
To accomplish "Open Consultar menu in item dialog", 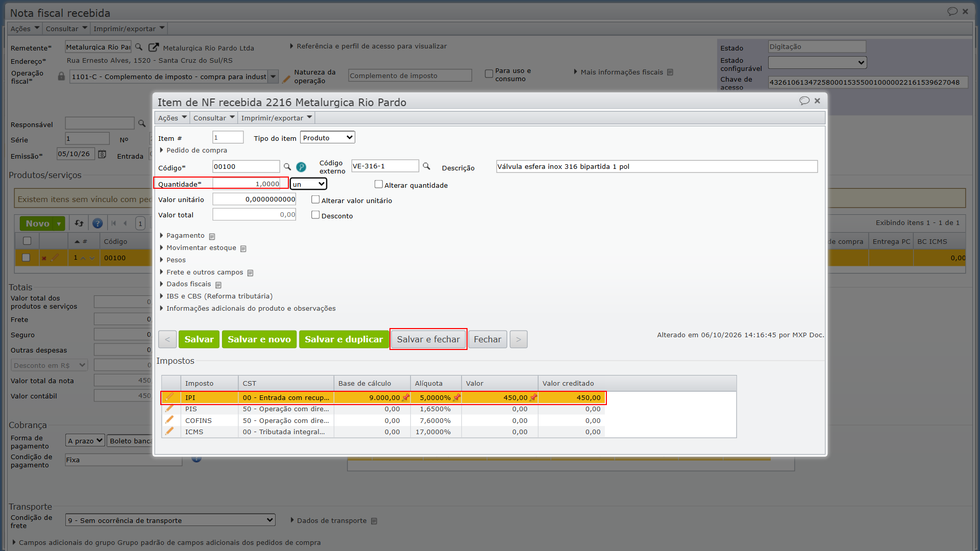I will point(214,118).
